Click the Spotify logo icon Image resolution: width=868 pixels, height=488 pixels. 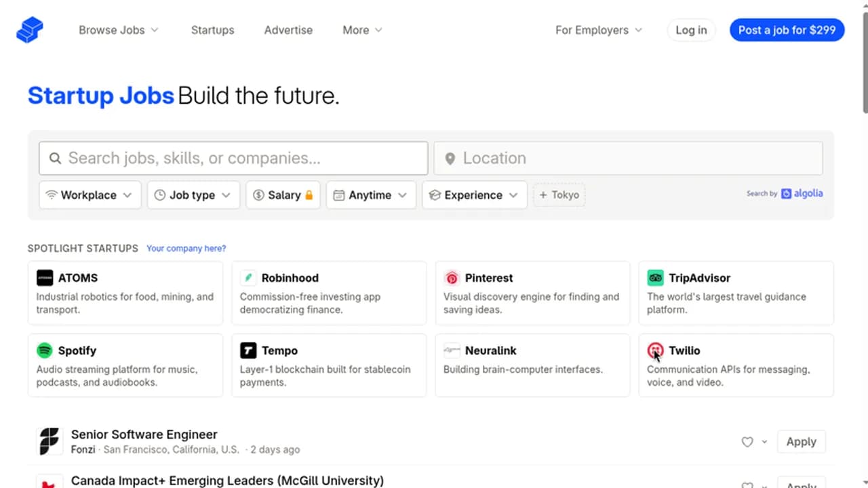click(45, 350)
